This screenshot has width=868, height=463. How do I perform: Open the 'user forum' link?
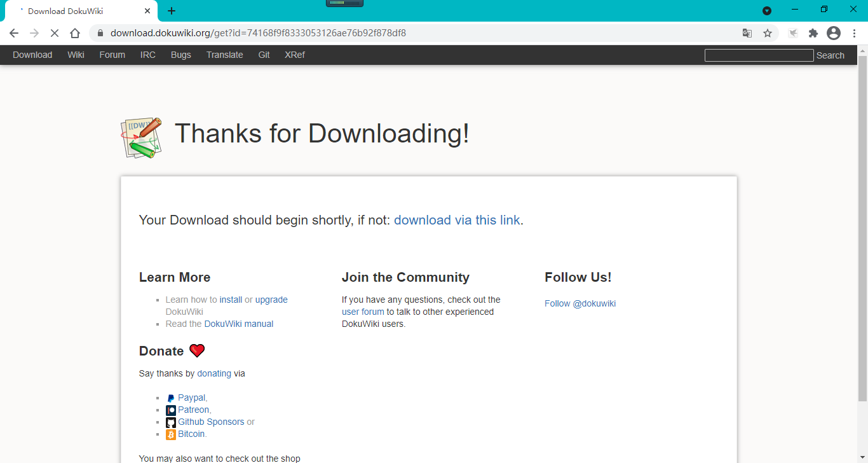(x=363, y=312)
